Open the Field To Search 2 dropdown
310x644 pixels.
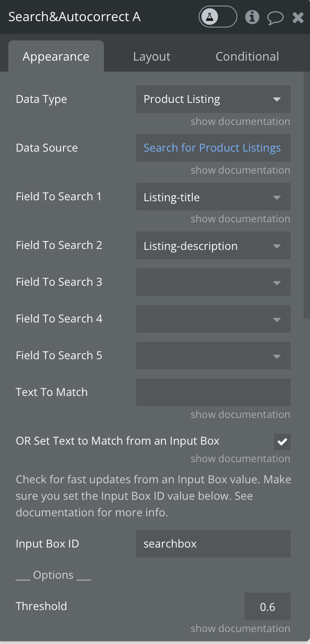tap(213, 246)
